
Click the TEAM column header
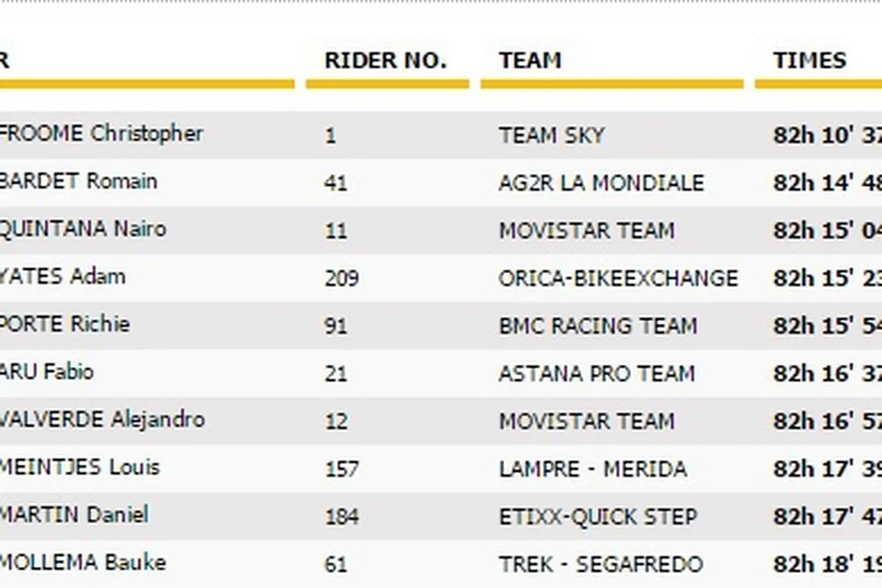coord(530,60)
